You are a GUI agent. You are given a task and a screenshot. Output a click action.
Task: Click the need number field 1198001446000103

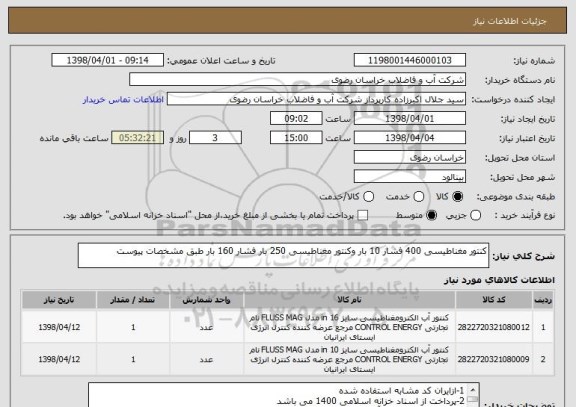410,60
